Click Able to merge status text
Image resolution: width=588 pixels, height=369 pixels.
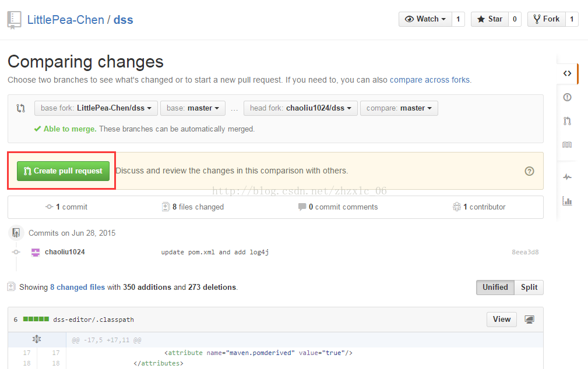click(70, 129)
